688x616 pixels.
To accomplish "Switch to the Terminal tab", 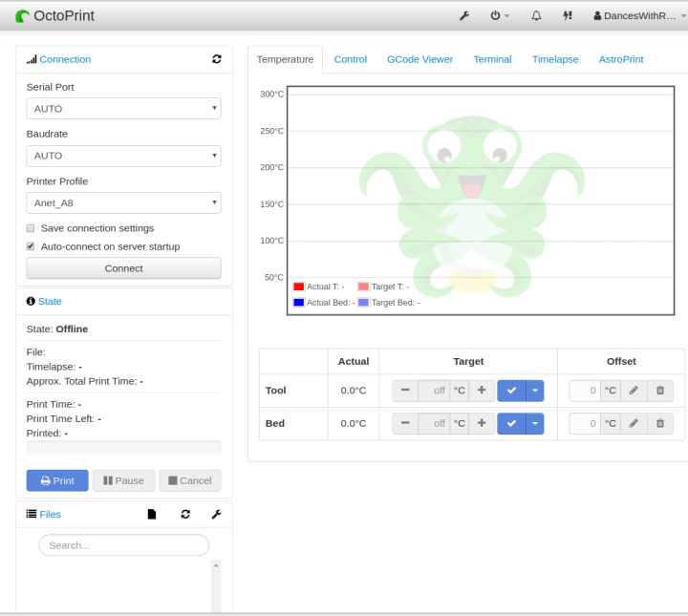I will 492,59.
